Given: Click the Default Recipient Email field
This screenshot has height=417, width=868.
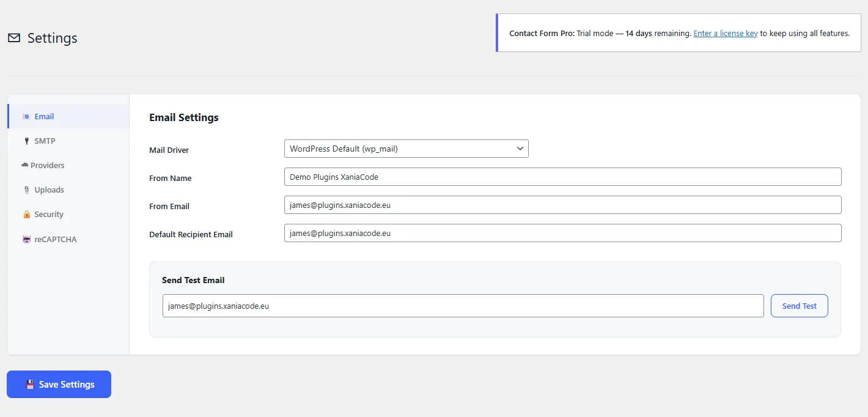Looking at the screenshot, I should tap(563, 233).
